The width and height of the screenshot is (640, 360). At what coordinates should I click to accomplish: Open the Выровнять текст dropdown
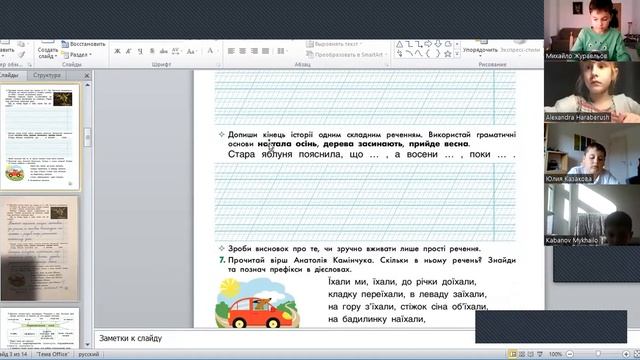335,44
